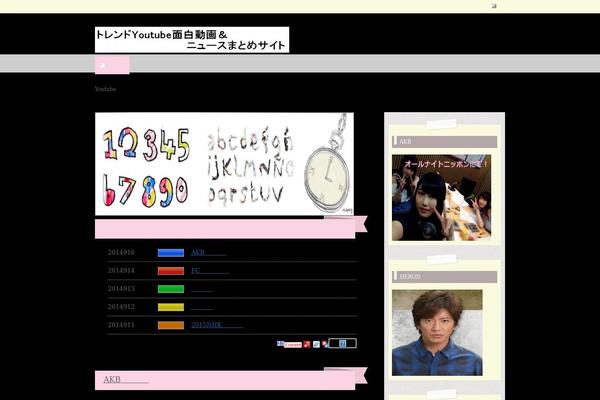600x400 pixels.
Task: Click the HERO sidebar section header
Action: [445, 277]
